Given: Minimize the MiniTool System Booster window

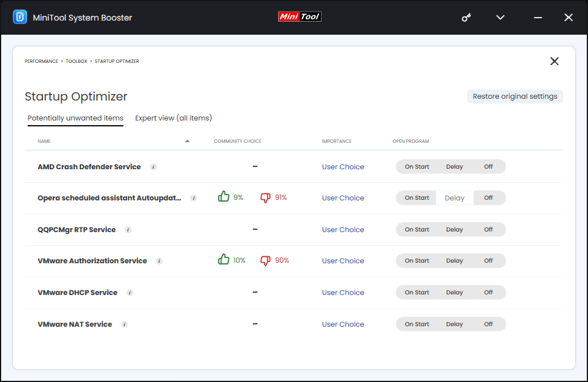Looking at the screenshot, I should [538, 18].
